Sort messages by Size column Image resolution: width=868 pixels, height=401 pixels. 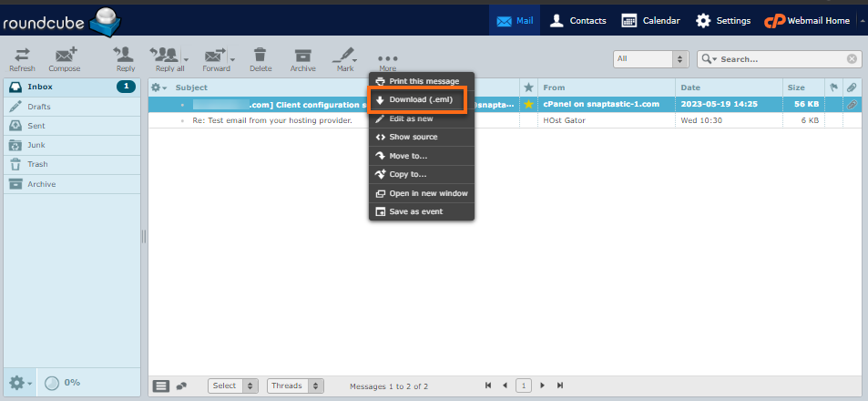[796, 87]
